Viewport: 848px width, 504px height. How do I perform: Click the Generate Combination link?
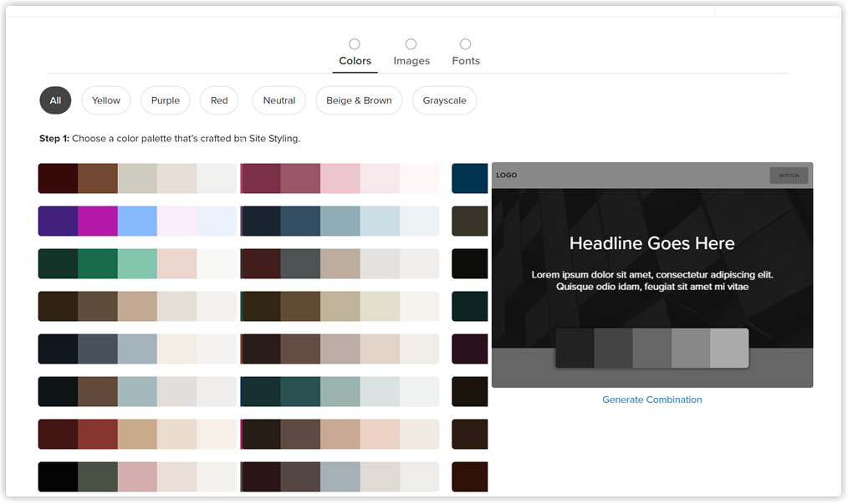coord(652,400)
